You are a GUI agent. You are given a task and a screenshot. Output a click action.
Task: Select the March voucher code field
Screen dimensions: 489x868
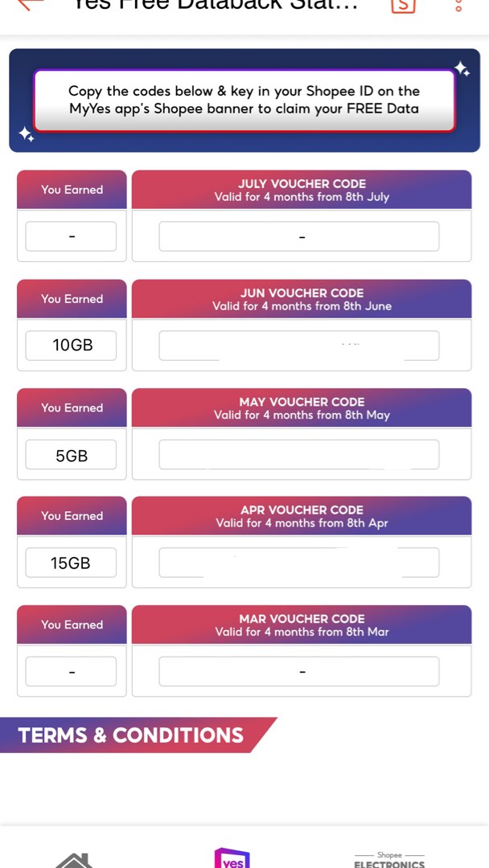pyautogui.click(x=299, y=670)
